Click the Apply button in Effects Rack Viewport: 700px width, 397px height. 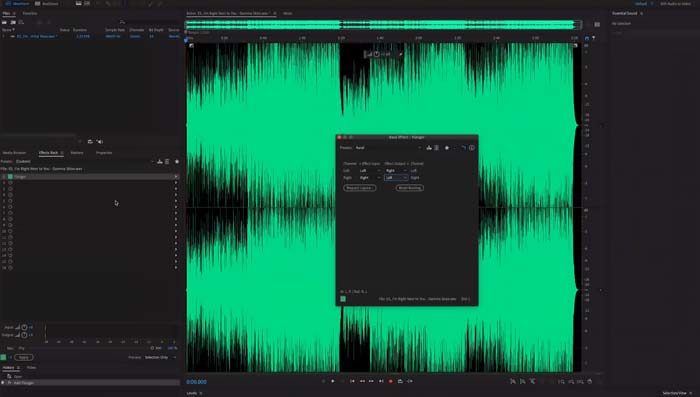click(x=24, y=357)
